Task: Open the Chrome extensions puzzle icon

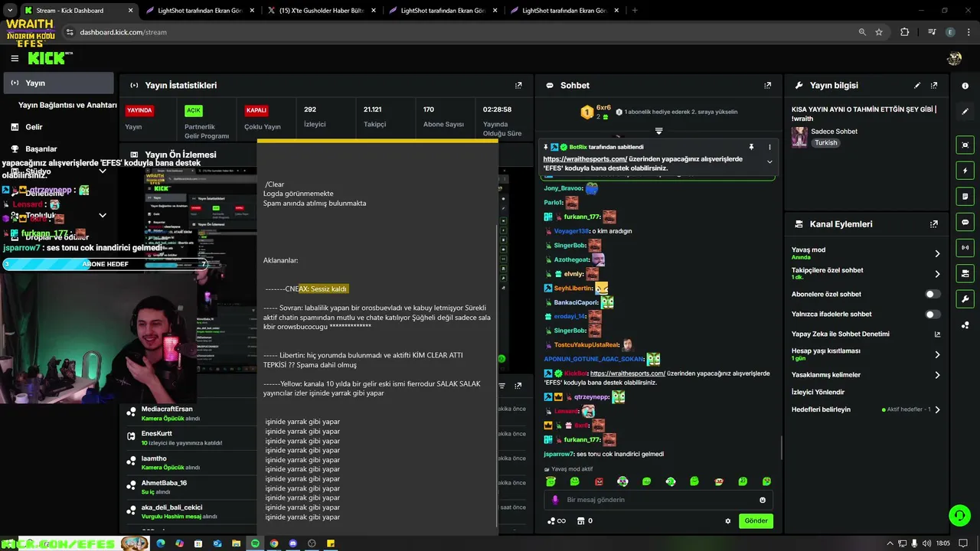Action: point(905,32)
